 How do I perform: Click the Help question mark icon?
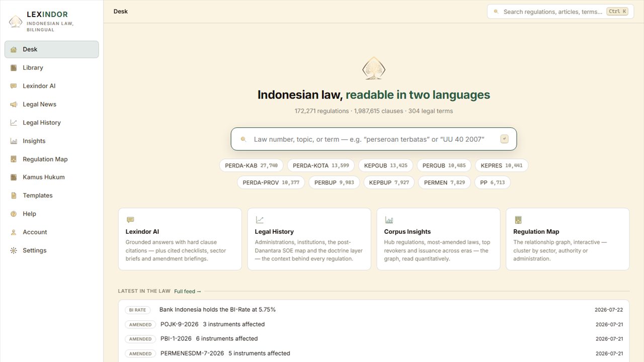[14, 214]
